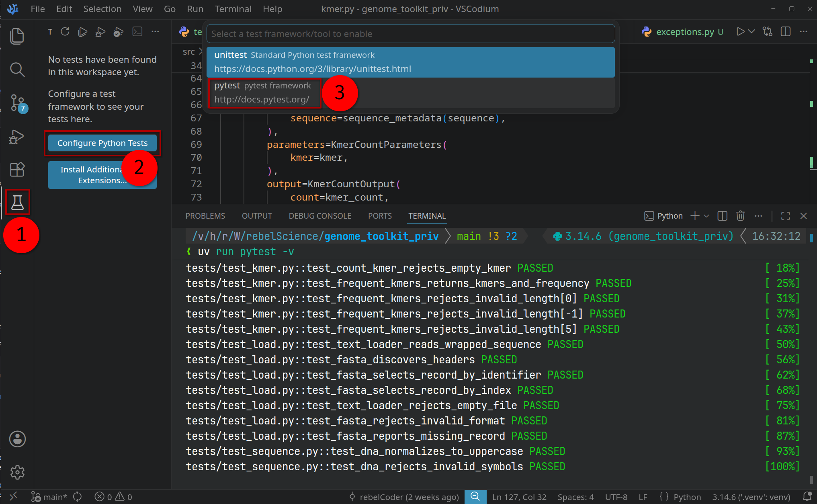Image resolution: width=817 pixels, height=504 pixels.
Task: Open the Testing flask view
Action: click(x=17, y=203)
